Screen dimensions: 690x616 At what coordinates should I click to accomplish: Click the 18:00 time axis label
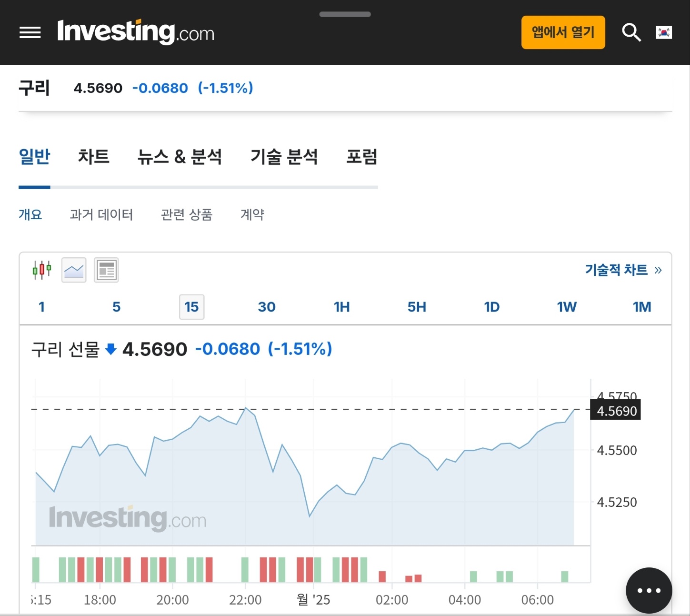(x=100, y=600)
